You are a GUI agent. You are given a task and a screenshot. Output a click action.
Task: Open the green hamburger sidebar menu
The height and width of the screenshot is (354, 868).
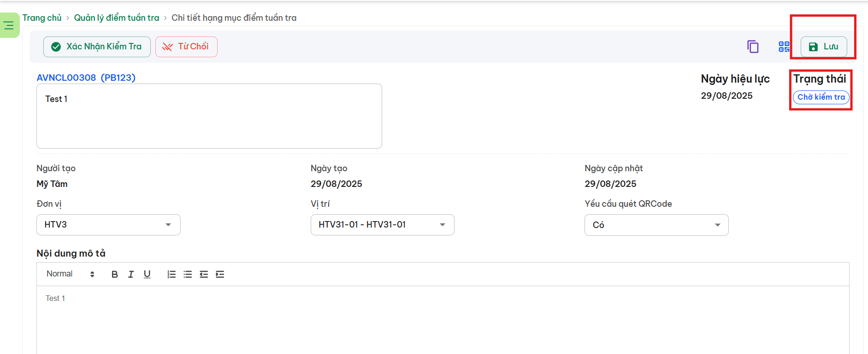point(9,25)
